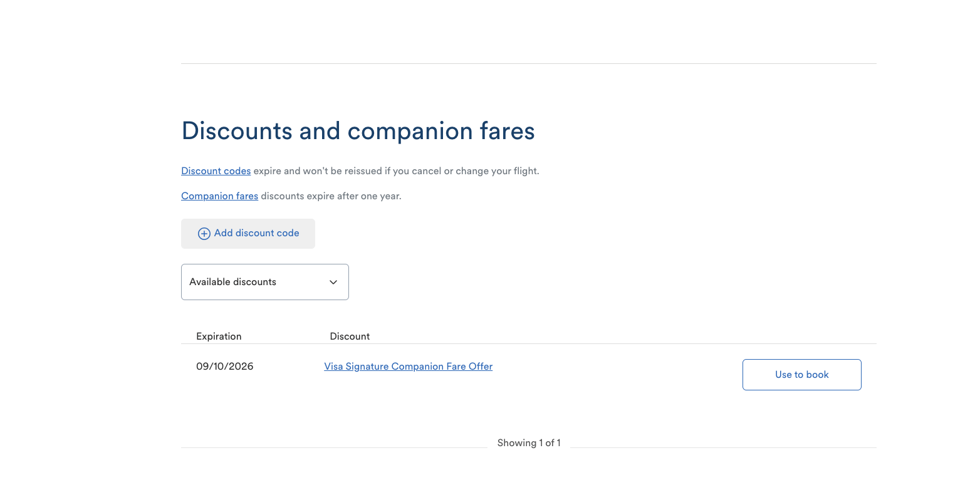Click the text about codes not being reissued

(x=396, y=171)
